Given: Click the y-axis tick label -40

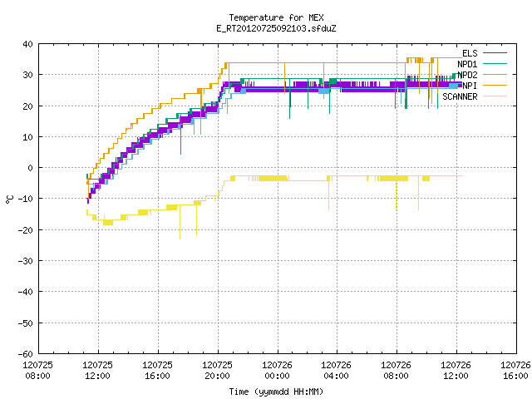Looking at the screenshot, I should tap(26, 292).
